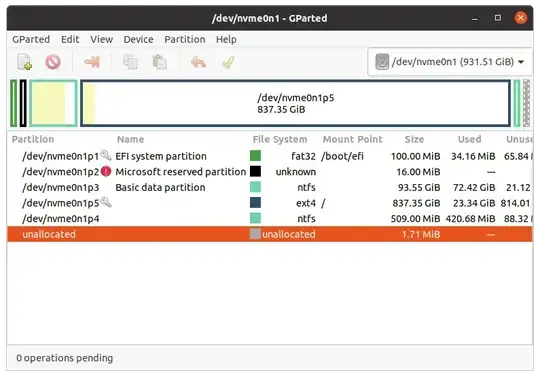Select the green EFI block in disk map
540x377 pixels.
click(x=13, y=103)
